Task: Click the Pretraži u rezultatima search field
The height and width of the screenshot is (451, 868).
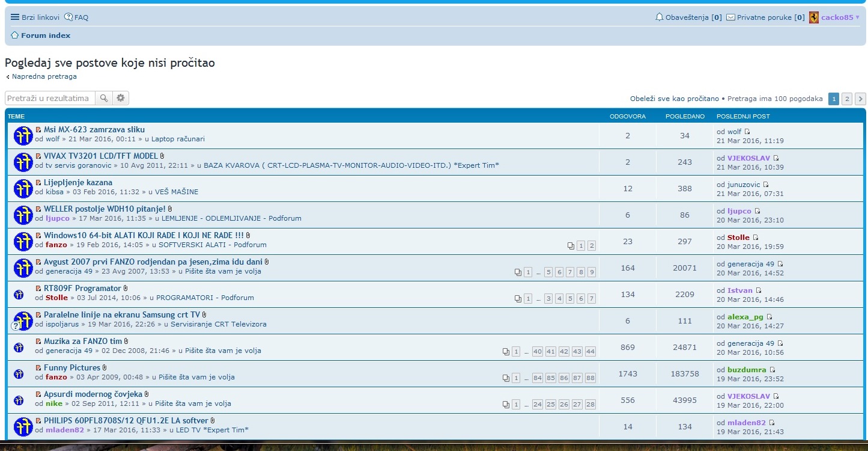Action: click(x=50, y=98)
